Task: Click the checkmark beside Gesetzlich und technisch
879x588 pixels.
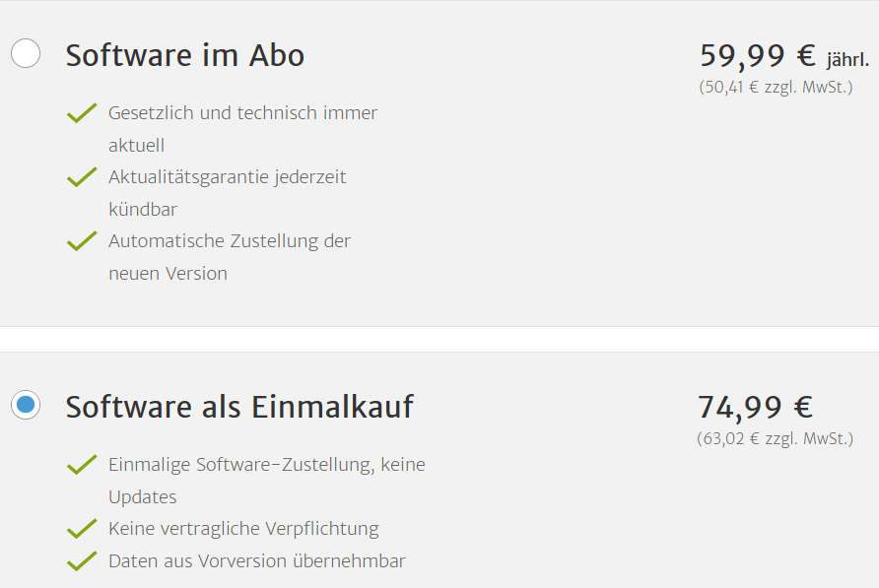Action: coord(81,114)
